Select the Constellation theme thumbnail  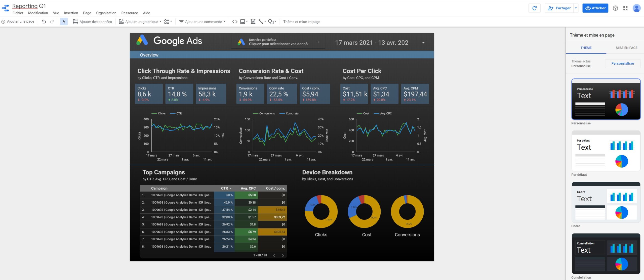(x=606, y=254)
